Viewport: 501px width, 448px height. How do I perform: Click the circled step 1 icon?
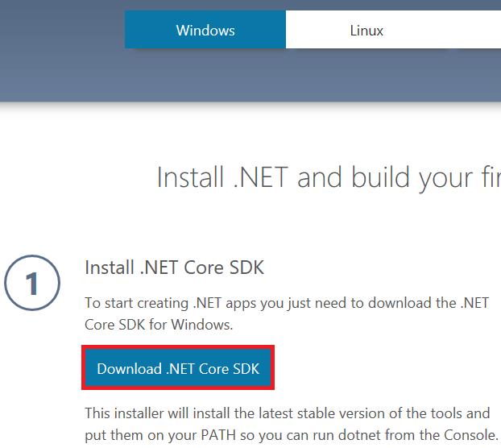32,283
